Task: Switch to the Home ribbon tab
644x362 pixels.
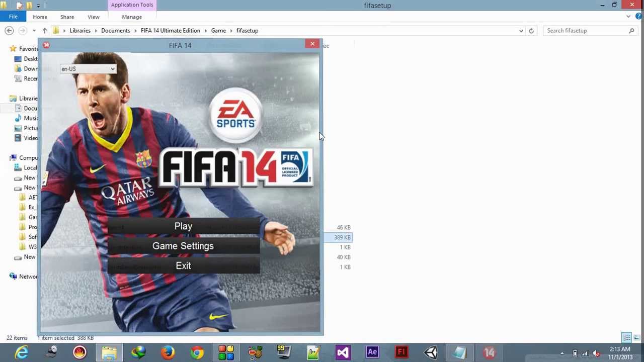Action: tap(40, 17)
